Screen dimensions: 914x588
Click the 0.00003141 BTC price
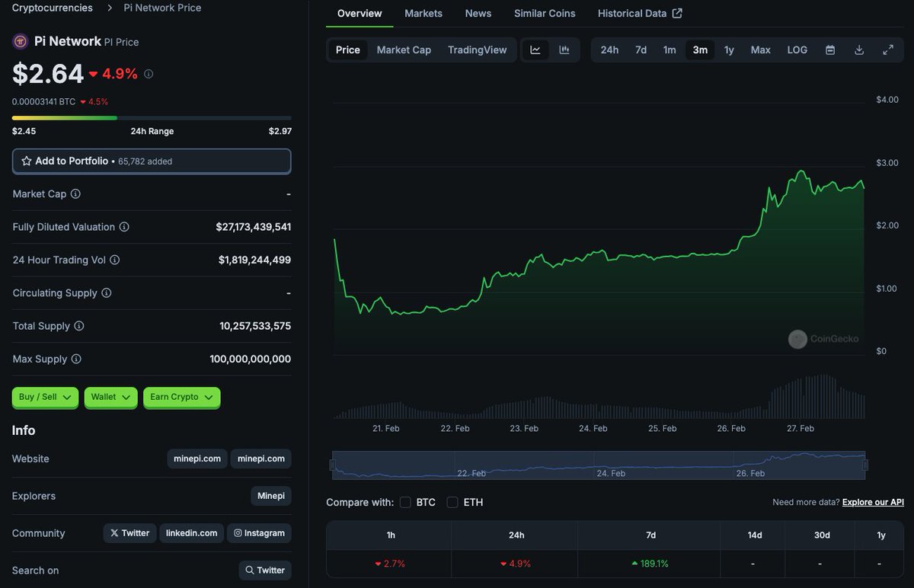click(43, 101)
